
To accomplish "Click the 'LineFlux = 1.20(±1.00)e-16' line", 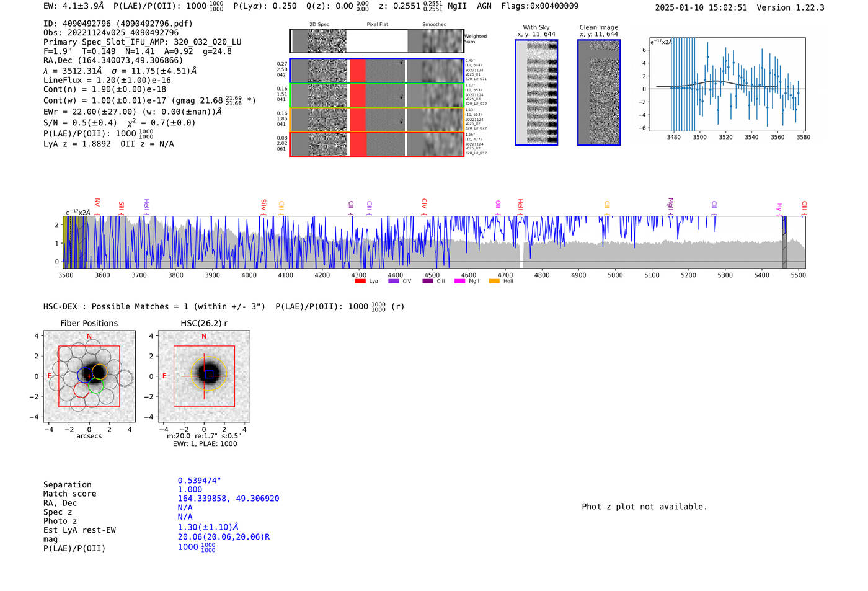I will tap(107, 80).
